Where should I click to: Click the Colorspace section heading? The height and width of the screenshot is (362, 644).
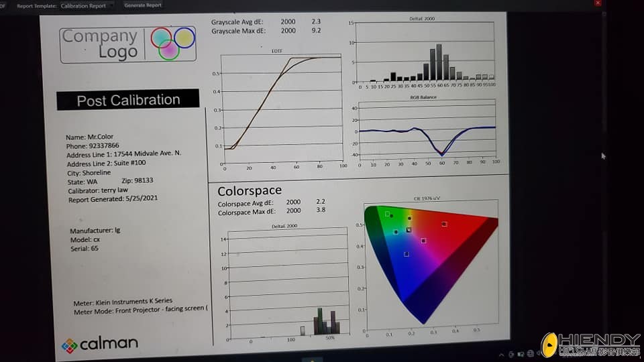pyautogui.click(x=249, y=191)
